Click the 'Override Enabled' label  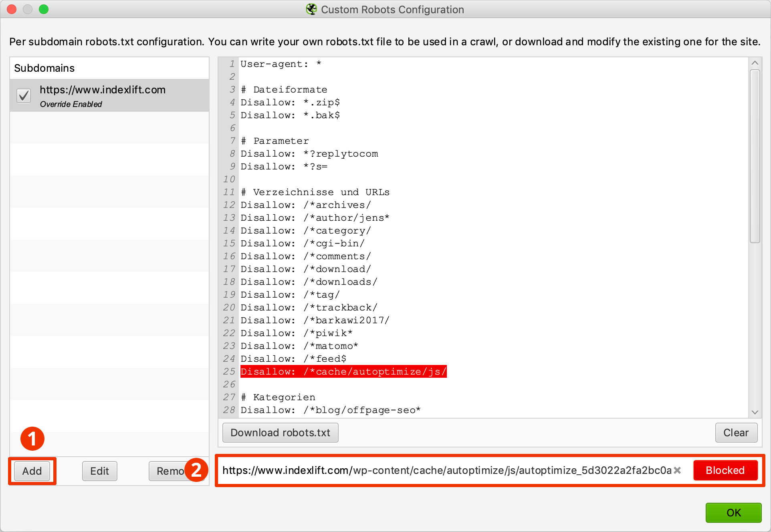(x=71, y=104)
